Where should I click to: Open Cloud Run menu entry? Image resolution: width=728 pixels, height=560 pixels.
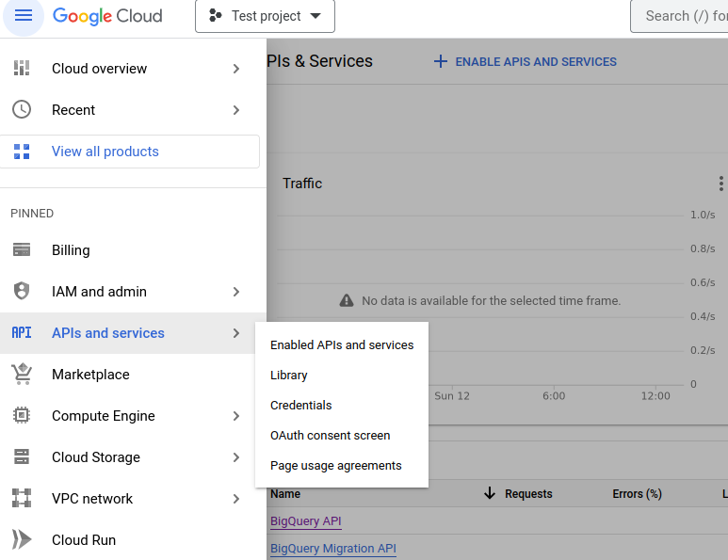click(133, 540)
